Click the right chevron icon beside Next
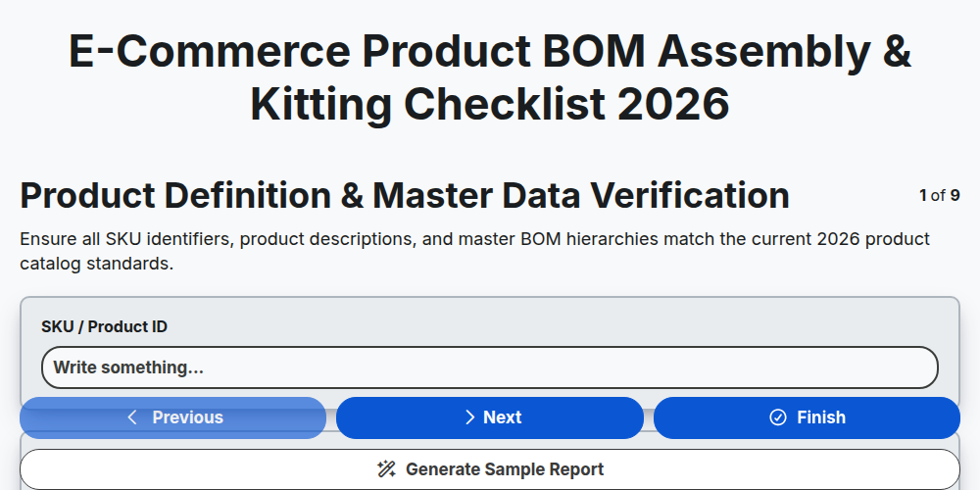Viewport: 980px width, 490px height. tap(470, 417)
